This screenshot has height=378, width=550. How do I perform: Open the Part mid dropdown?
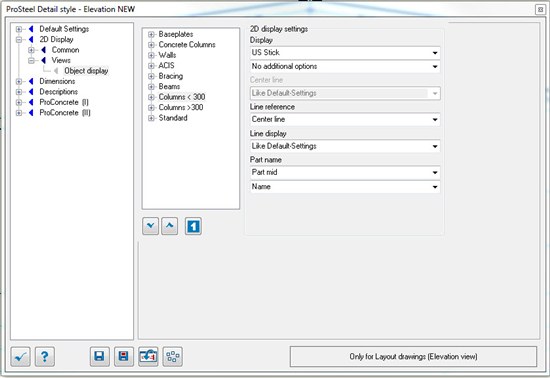345,173
